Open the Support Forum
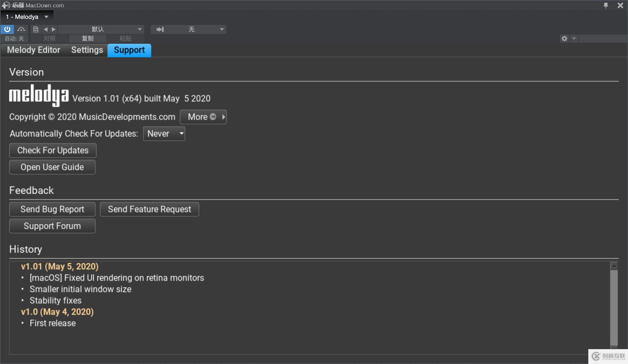Image resolution: width=628 pixels, height=364 pixels. (x=52, y=226)
